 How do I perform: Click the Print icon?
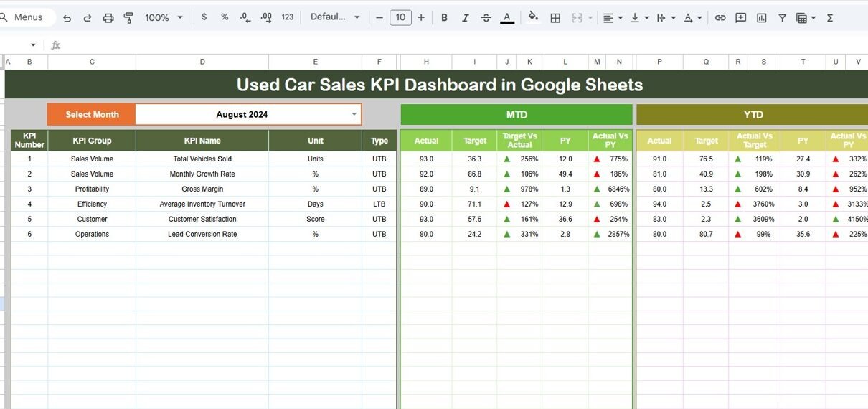(108, 18)
